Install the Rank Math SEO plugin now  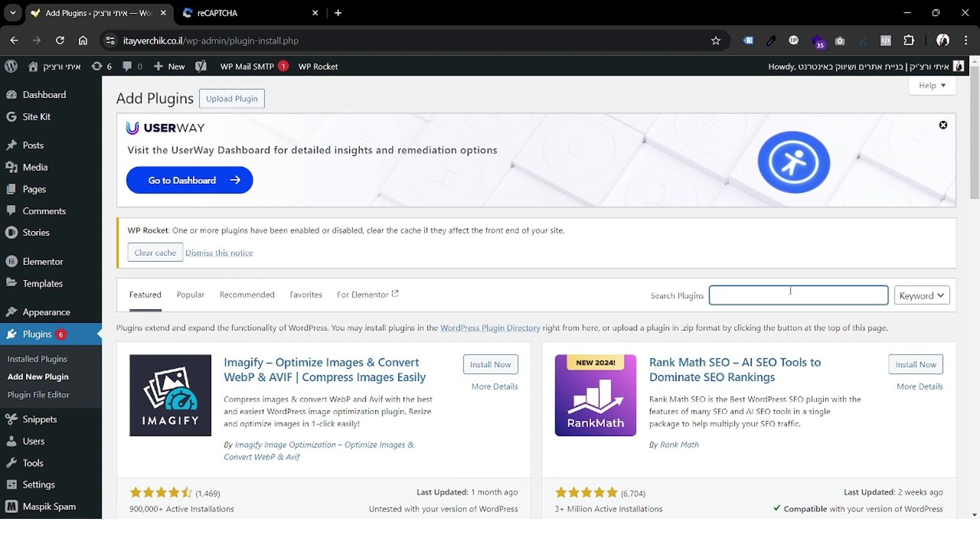point(916,364)
